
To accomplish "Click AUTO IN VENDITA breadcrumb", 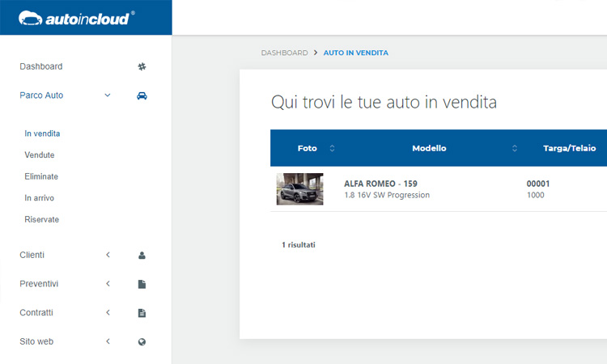I will [356, 53].
